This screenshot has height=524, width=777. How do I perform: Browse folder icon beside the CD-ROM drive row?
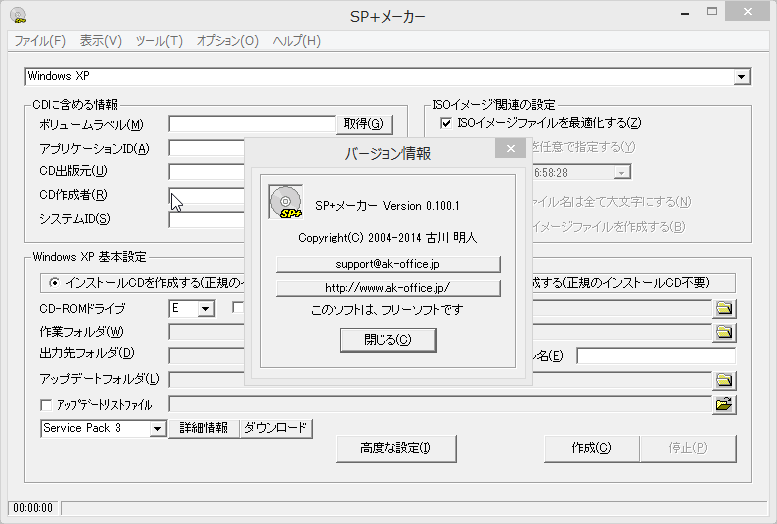(724, 308)
